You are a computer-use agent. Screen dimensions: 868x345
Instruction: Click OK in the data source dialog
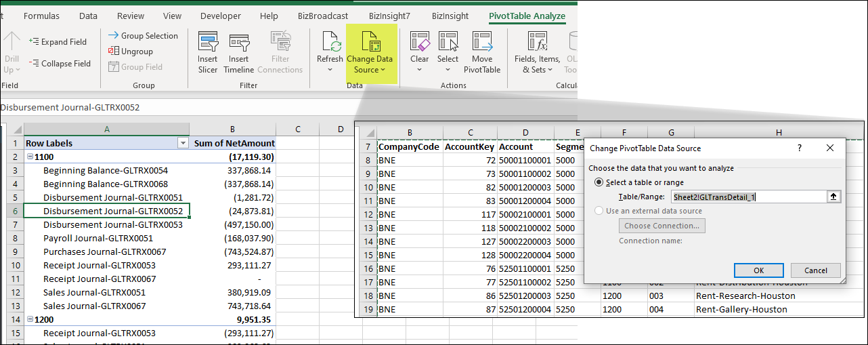(x=759, y=270)
